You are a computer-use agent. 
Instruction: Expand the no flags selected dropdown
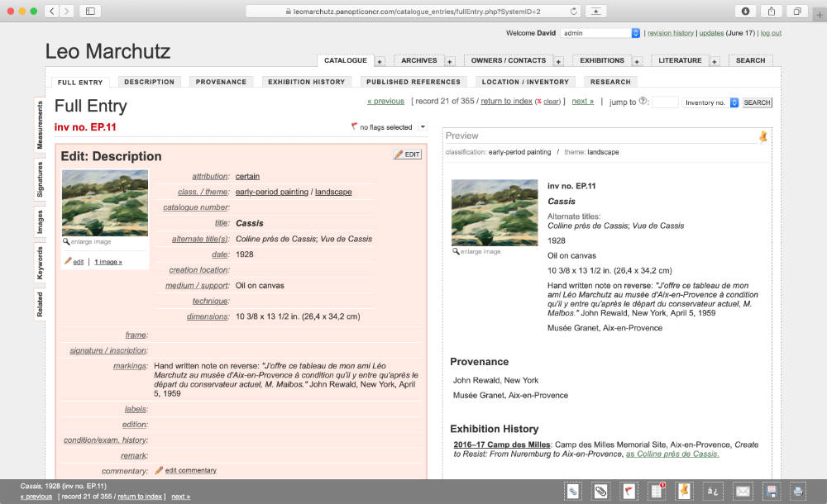pos(422,127)
